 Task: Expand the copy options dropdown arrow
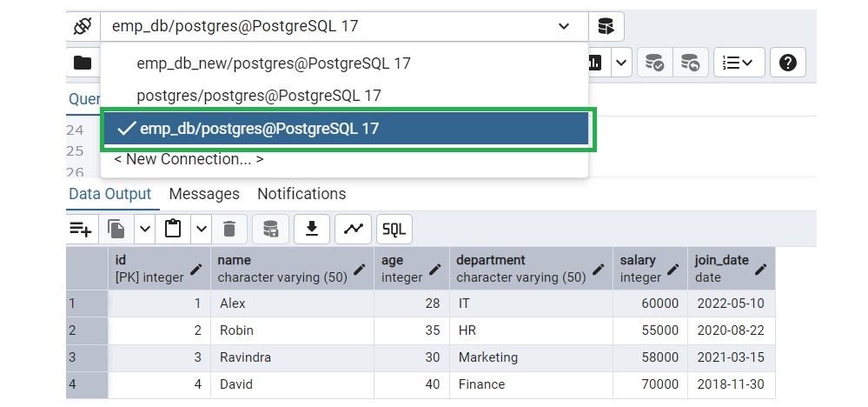pyautogui.click(x=144, y=229)
